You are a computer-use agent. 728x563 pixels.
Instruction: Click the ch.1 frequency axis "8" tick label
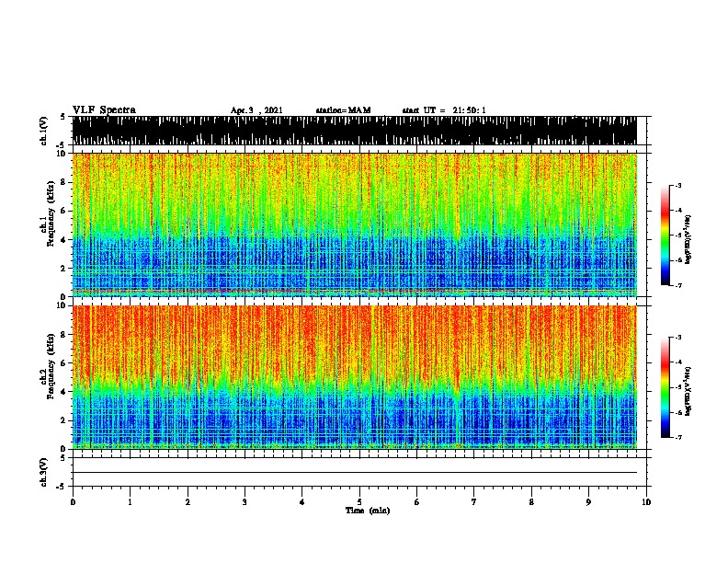(63, 182)
